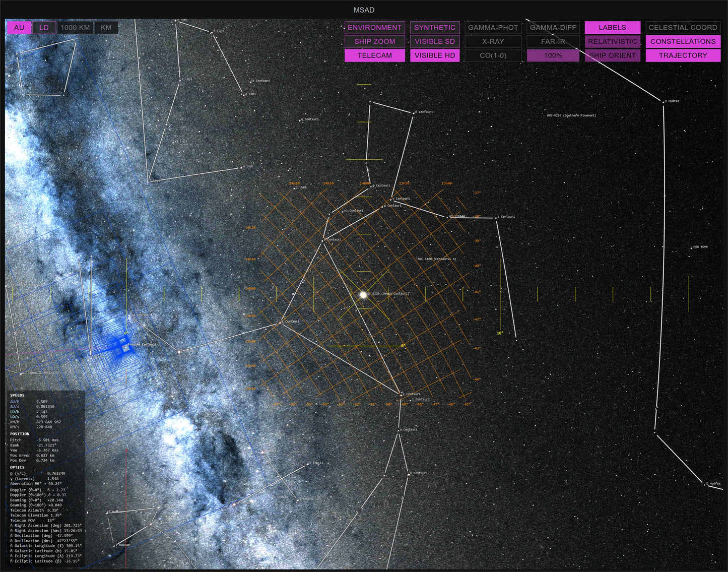Click the 100% opacity control
The width and height of the screenshot is (728, 572).
(553, 55)
